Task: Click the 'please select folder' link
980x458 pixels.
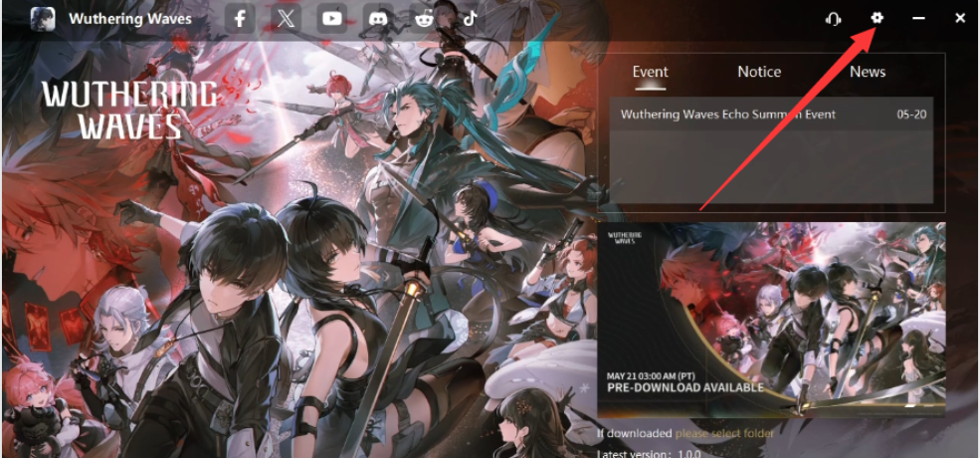Action: coord(724,433)
